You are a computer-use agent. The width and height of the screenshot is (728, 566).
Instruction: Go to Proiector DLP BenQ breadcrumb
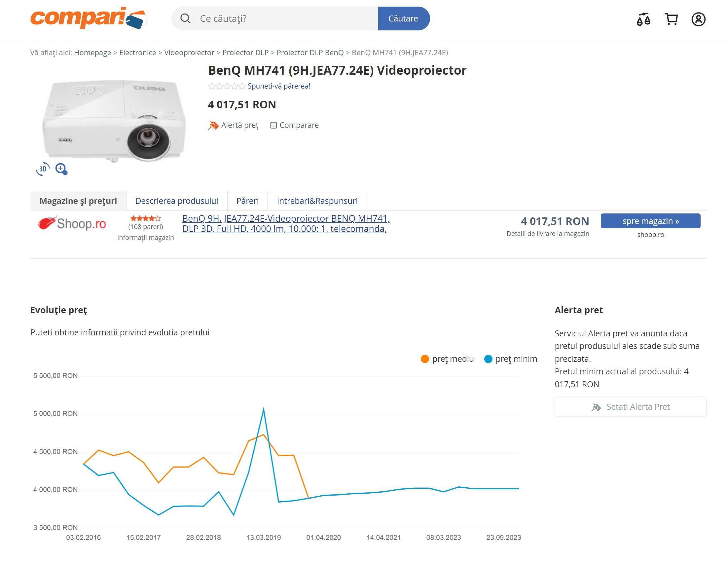(x=310, y=52)
